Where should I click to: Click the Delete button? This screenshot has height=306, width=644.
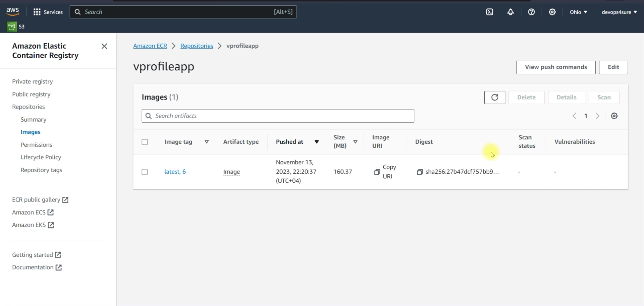526,98
